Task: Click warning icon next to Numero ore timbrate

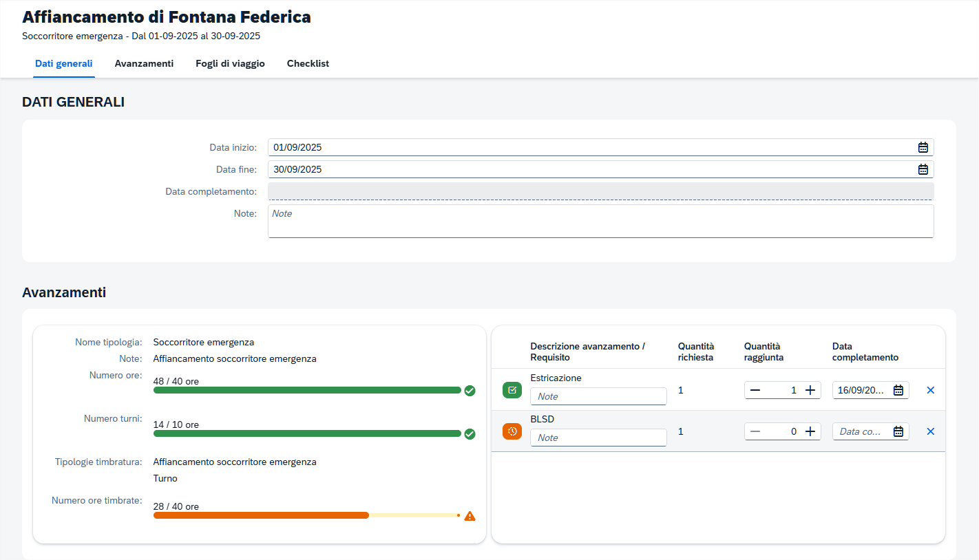Action: pyautogui.click(x=470, y=515)
